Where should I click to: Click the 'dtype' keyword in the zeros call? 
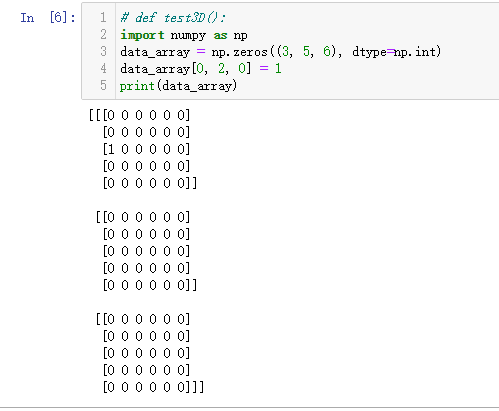point(369,52)
